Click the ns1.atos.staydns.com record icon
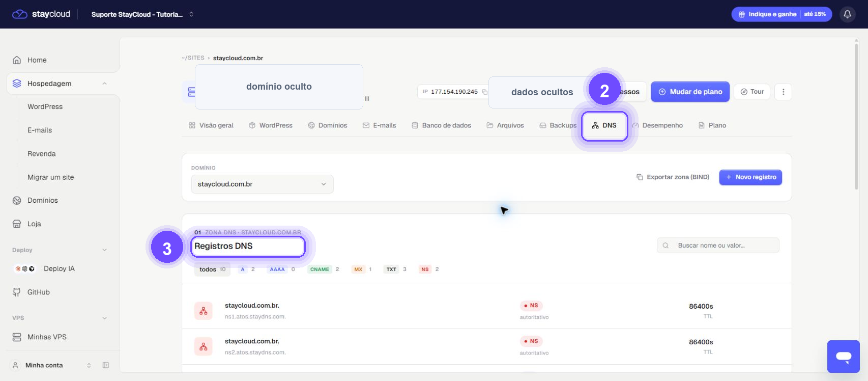This screenshot has width=868, height=381. 204,311
